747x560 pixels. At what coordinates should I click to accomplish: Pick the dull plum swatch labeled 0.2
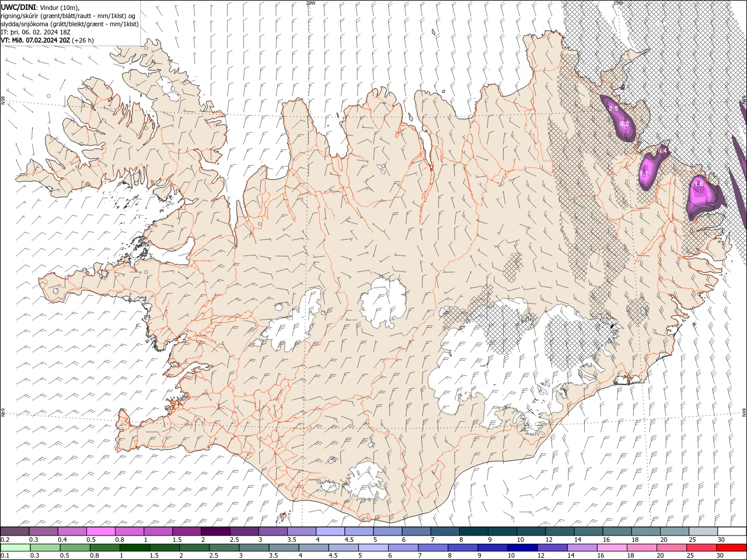(15, 531)
